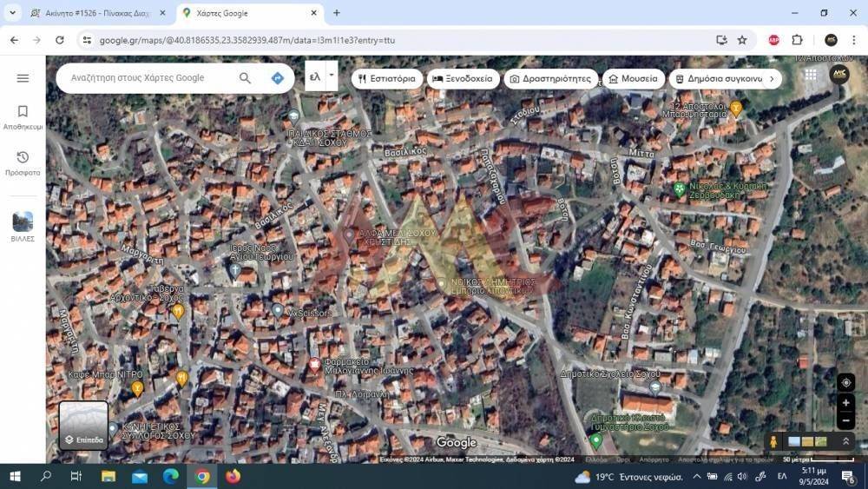Open the Google Maps hamburger menu

(23, 78)
